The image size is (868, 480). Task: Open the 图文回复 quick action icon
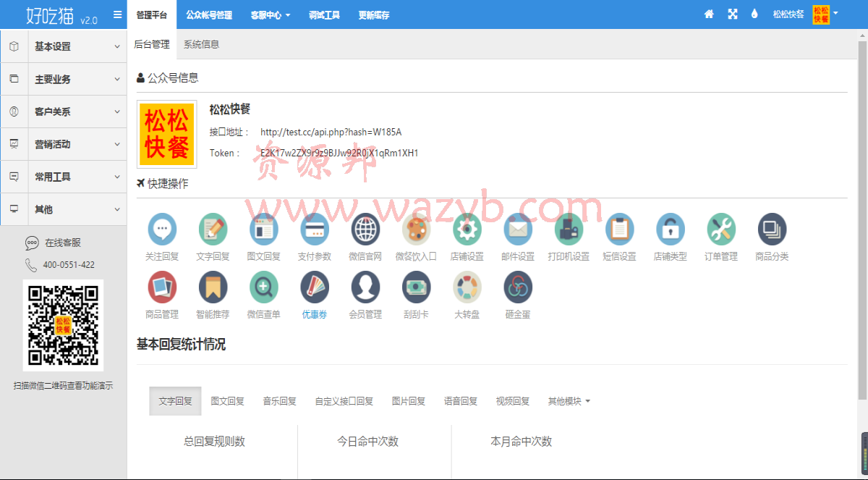click(263, 229)
